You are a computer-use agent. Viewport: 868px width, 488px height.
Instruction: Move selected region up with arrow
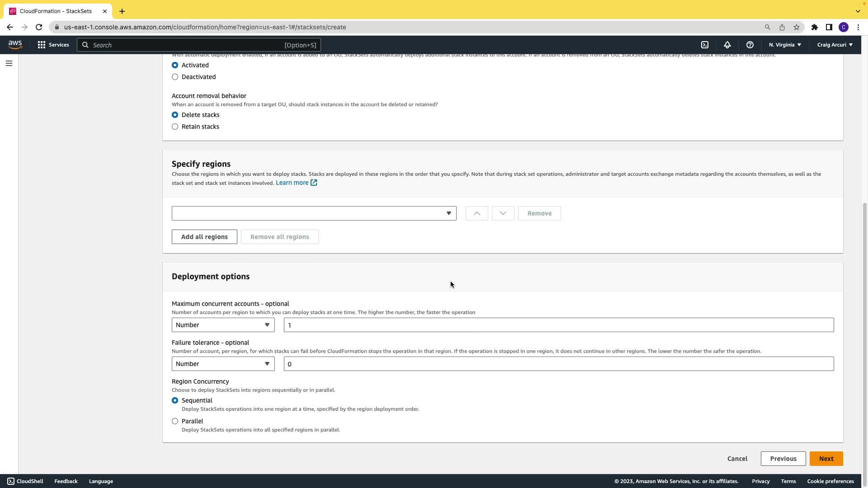(x=476, y=213)
